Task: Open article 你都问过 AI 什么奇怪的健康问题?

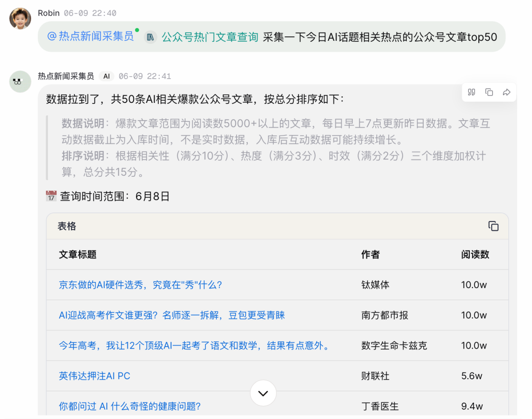Action: point(130,406)
